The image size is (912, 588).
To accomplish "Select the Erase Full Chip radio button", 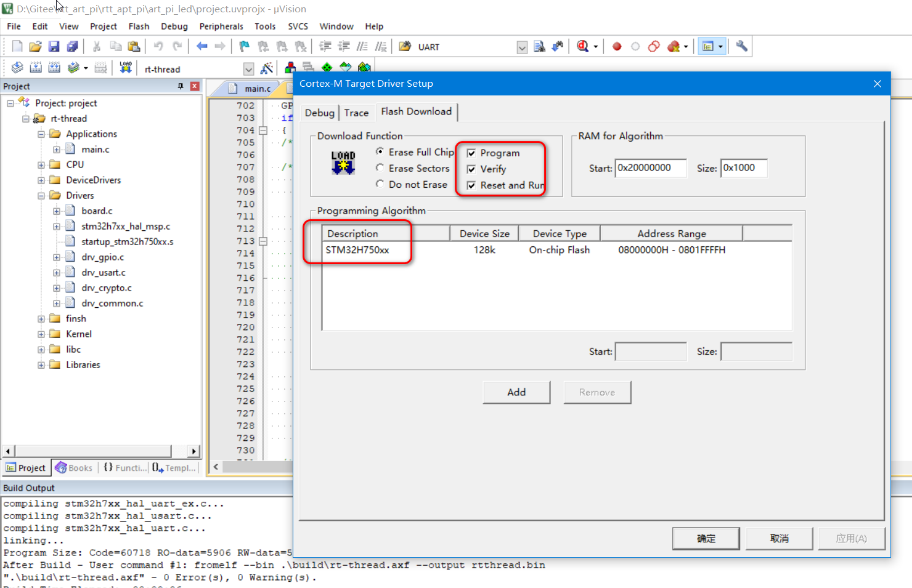I will pos(380,151).
